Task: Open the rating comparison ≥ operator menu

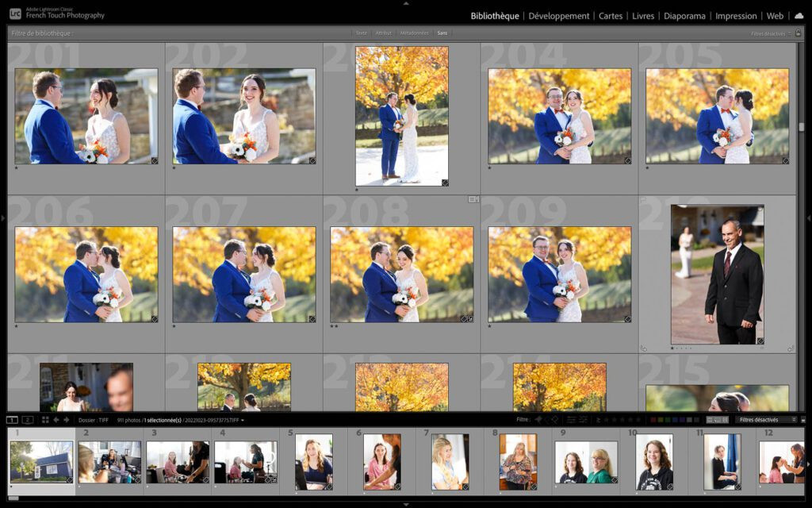Action: pyautogui.click(x=598, y=420)
